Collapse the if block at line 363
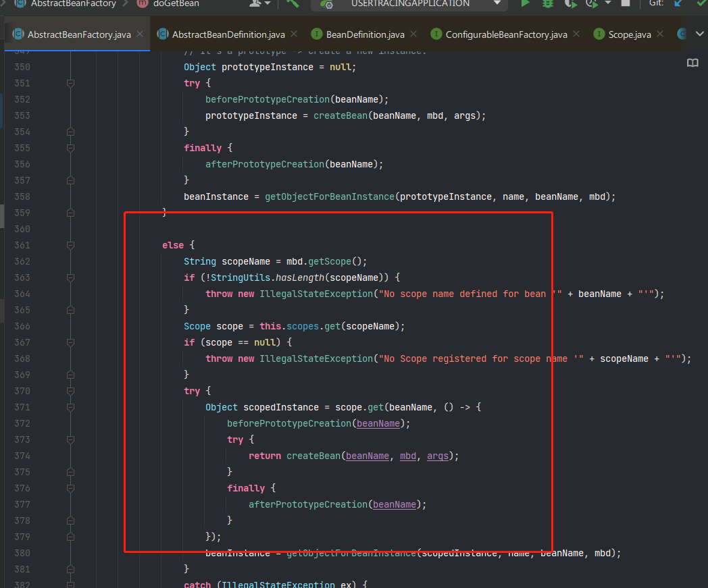The image size is (708, 588). [70, 277]
